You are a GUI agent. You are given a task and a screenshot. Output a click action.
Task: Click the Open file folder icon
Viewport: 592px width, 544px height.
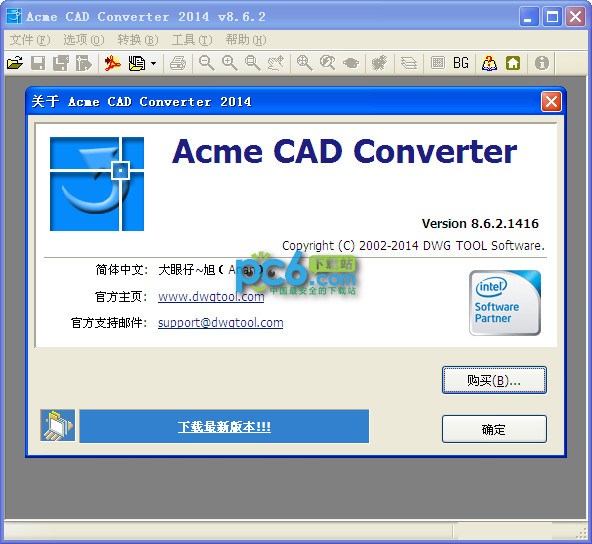(x=15, y=63)
